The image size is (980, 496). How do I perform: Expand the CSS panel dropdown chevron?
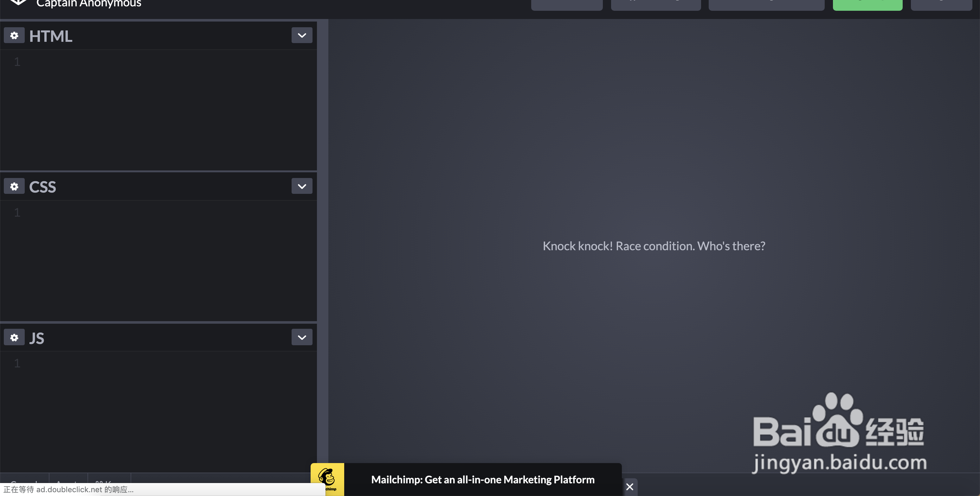302,186
